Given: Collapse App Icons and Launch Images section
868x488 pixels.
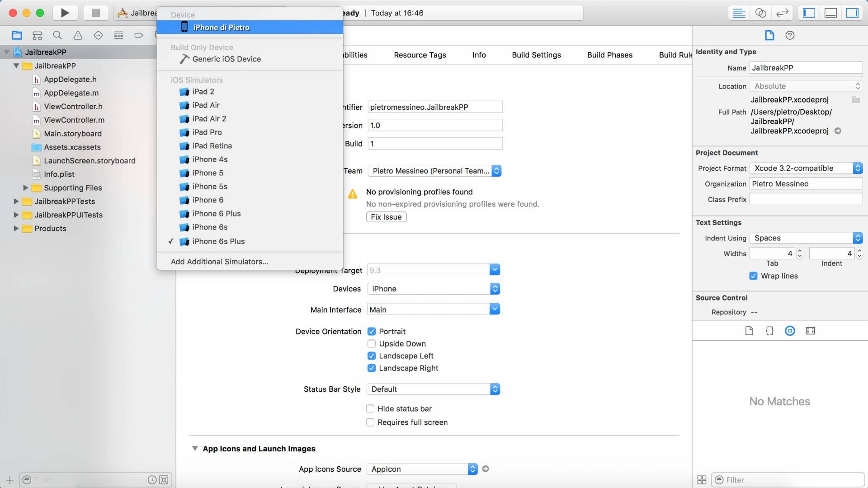Looking at the screenshot, I should coord(195,449).
